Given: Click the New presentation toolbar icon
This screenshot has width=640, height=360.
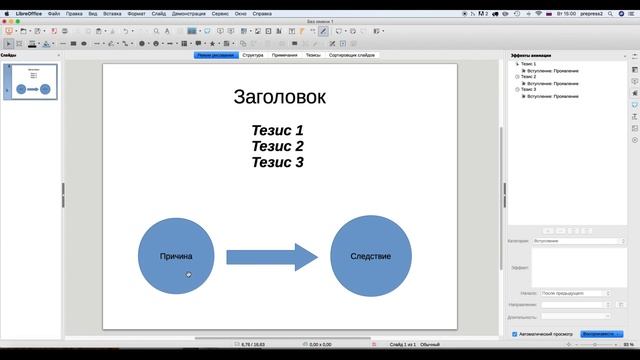Looking at the screenshot, I should point(9,31).
